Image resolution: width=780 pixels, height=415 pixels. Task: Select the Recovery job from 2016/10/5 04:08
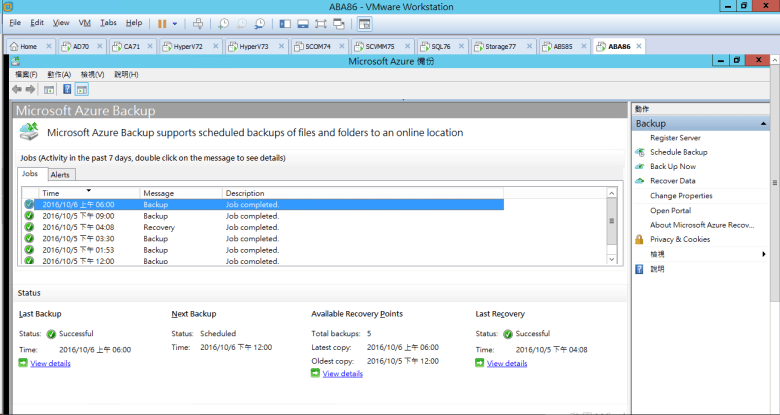pos(156,227)
